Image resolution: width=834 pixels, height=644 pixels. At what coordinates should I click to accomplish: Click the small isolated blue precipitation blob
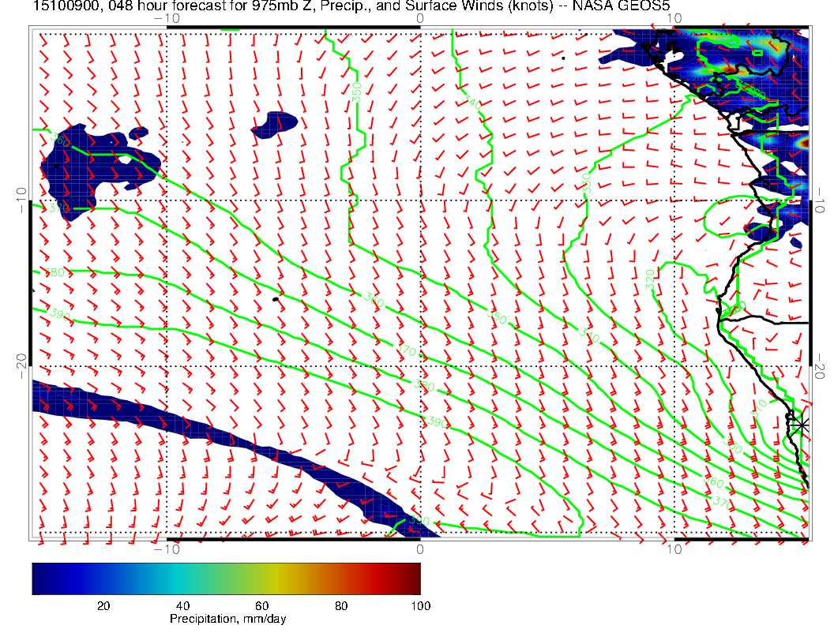point(275,125)
